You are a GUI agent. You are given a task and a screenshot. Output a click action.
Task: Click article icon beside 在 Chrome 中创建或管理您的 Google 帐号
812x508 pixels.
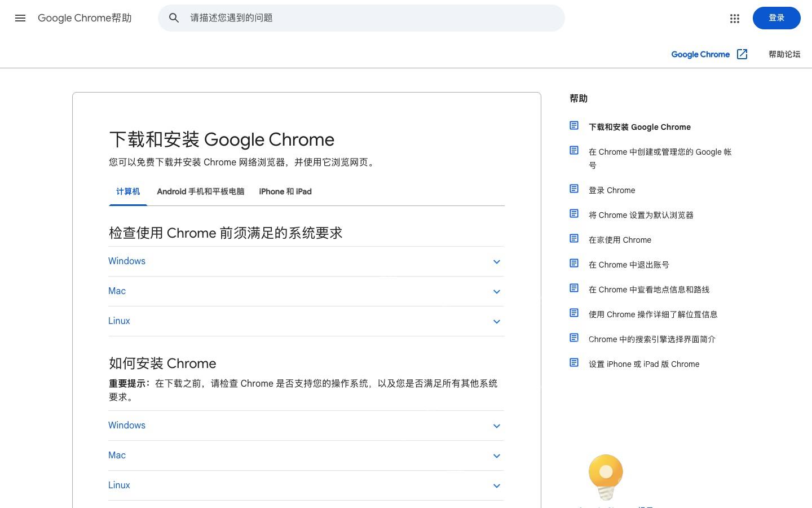coord(574,150)
